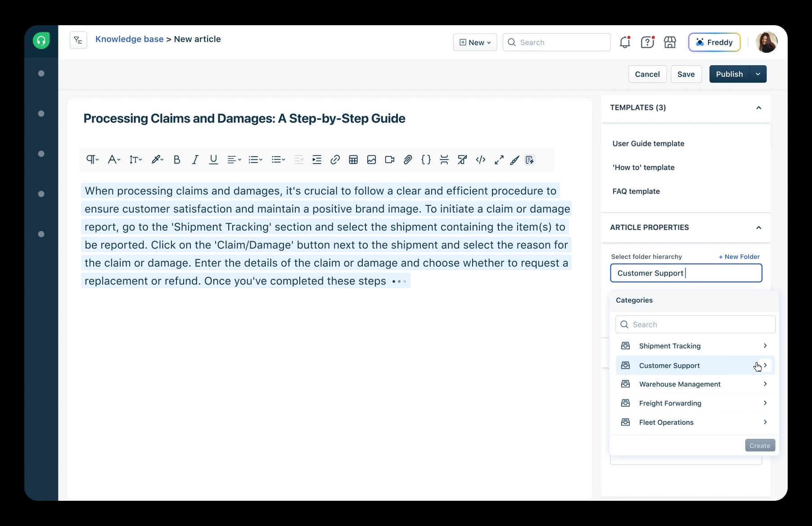Image resolution: width=812 pixels, height=526 pixels.
Task: Open the text alignment dropdown
Action: pyautogui.click(x=234, y=159)
